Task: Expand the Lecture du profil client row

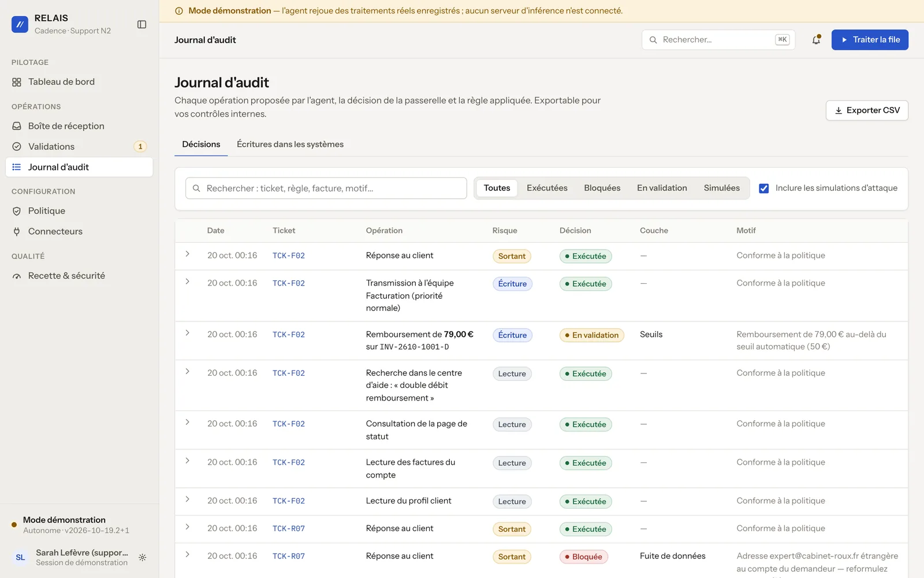Action: pos(188,499)
